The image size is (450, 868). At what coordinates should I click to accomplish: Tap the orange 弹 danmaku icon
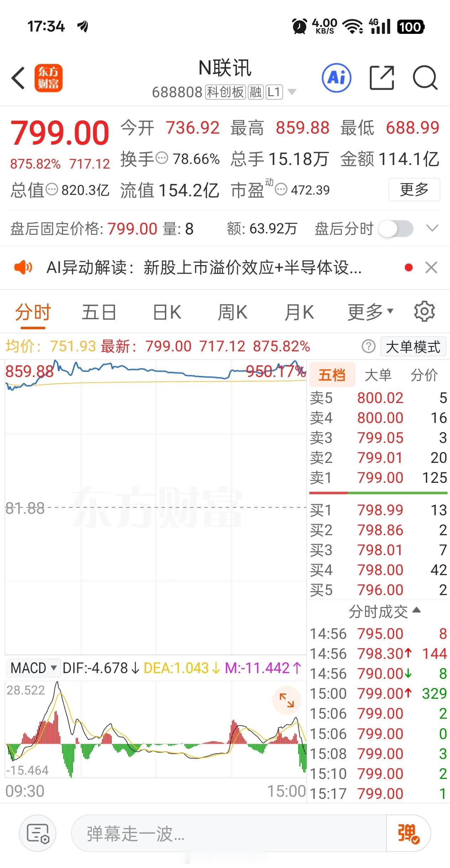point(408,833)
